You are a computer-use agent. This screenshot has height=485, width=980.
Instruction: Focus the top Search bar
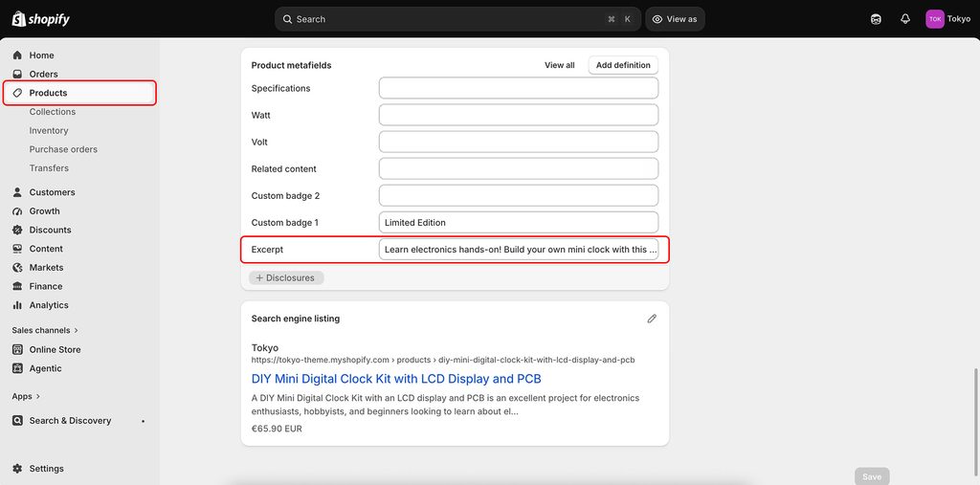click(x=457, y=19)
